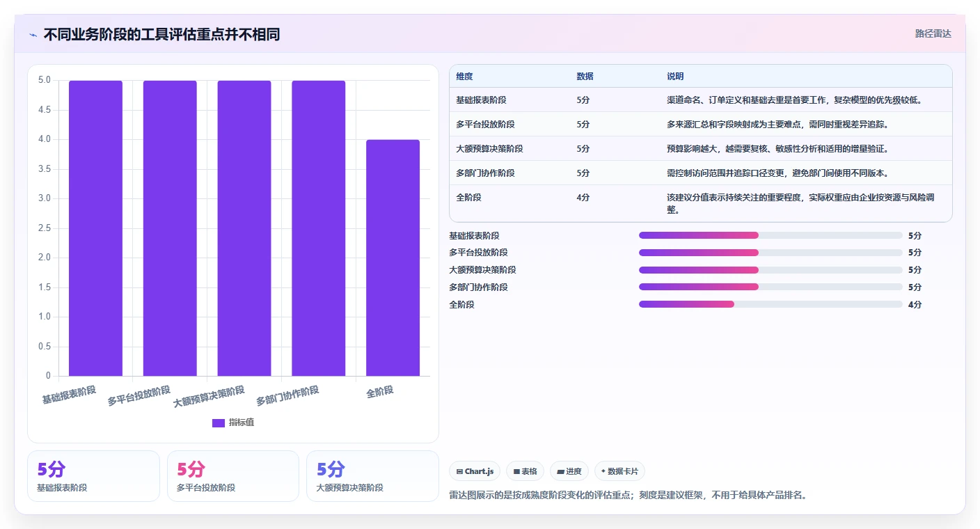Screen dimensions: 980x529
Task: Click x-axis label 基础报表阶段 under chart
Action: tap(69, 395)
